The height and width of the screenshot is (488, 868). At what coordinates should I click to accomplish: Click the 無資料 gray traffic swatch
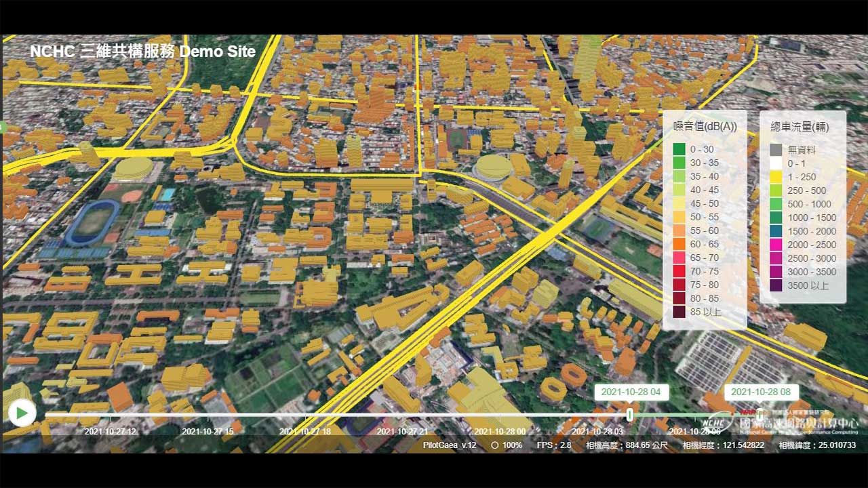tap(776, 150)
